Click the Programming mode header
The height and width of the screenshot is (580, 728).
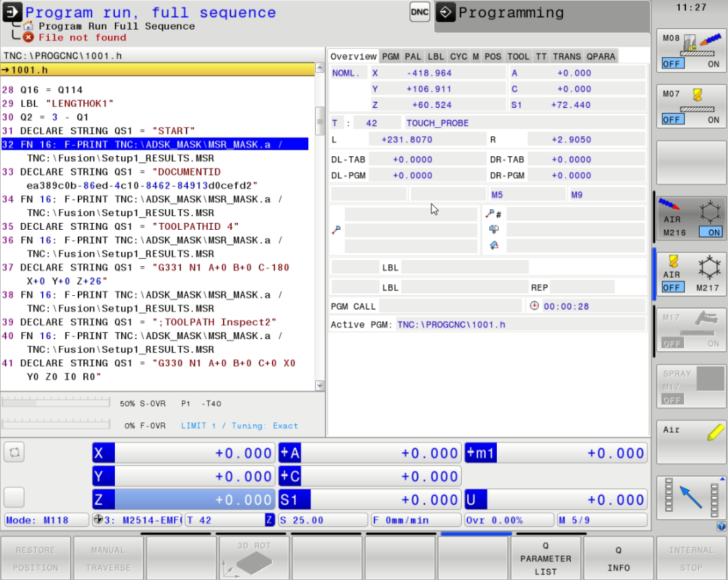(x=542, y=15)
